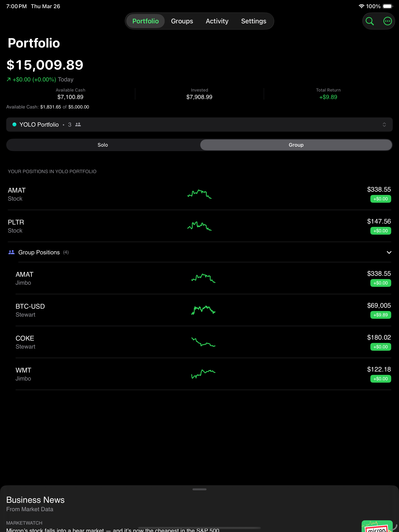Open the ellipsis more-options menu
This screenshot has width=399, height=532.
[388, 21]
